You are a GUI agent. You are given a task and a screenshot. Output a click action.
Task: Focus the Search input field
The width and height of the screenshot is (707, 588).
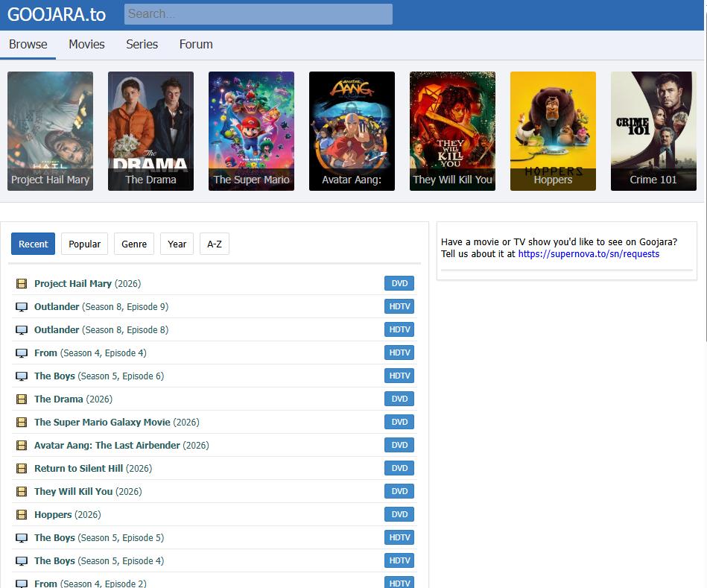[259, 14]
